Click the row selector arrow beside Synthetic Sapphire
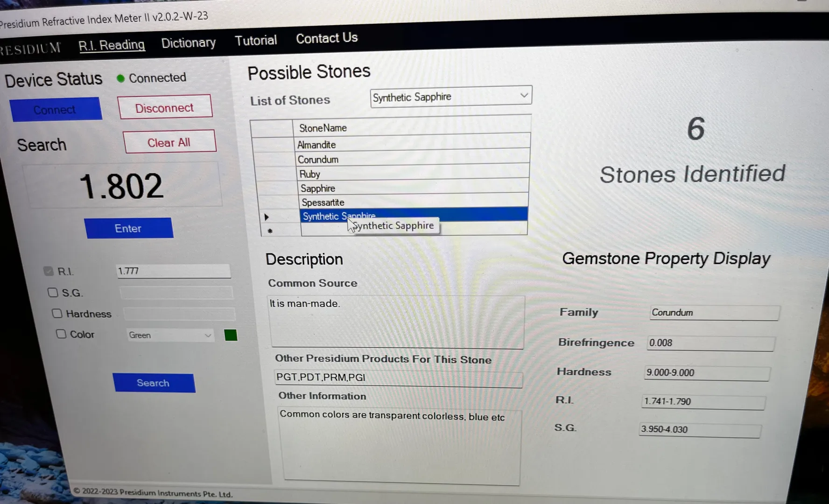The height and width of the screenshot is (504, 829). [267, 217]
